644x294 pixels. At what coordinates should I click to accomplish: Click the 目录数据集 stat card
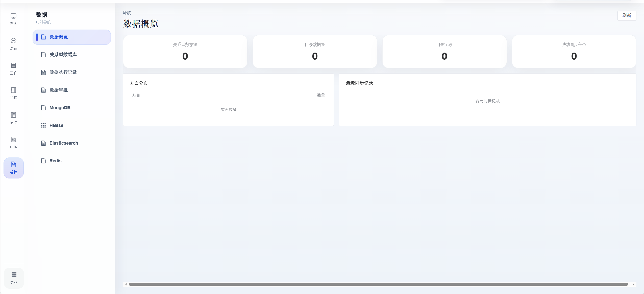[x=315, y=52]
